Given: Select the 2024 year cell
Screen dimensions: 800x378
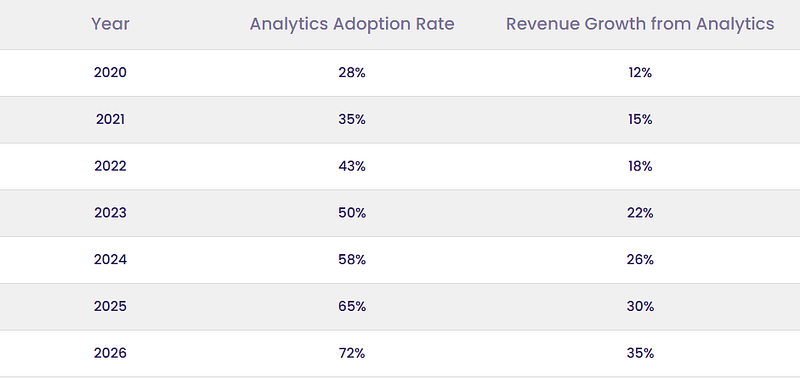Looking at the screenshot, I should [110, 260].
